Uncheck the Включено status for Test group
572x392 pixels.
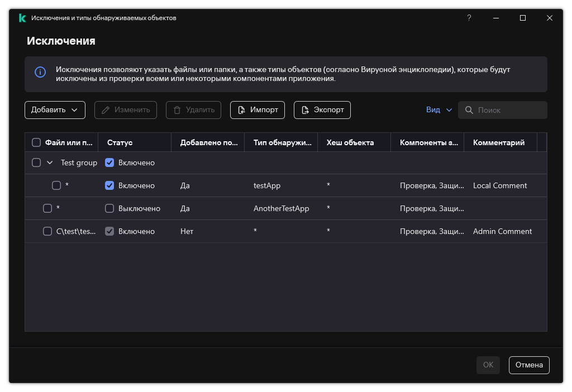[109, 162]
